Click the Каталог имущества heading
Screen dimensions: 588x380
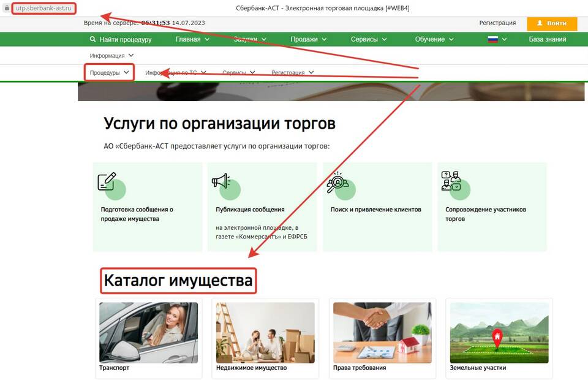178,281
